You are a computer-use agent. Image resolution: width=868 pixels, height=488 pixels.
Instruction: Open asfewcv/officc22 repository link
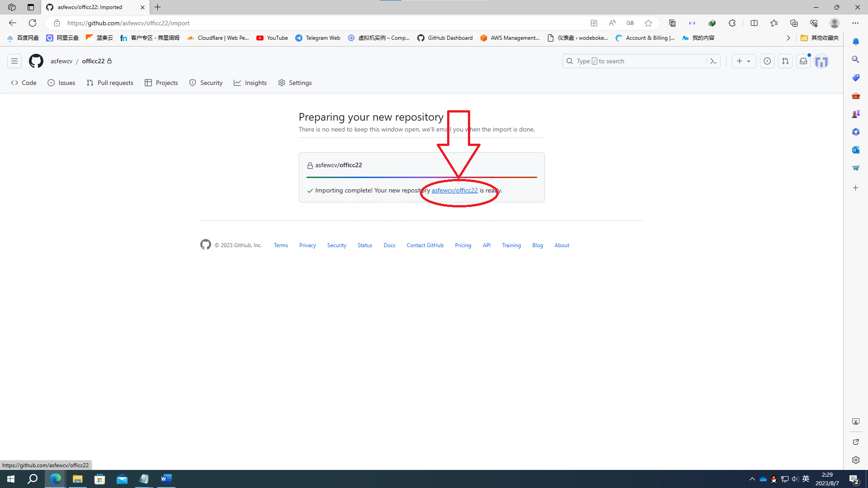(x=454, y=190)
